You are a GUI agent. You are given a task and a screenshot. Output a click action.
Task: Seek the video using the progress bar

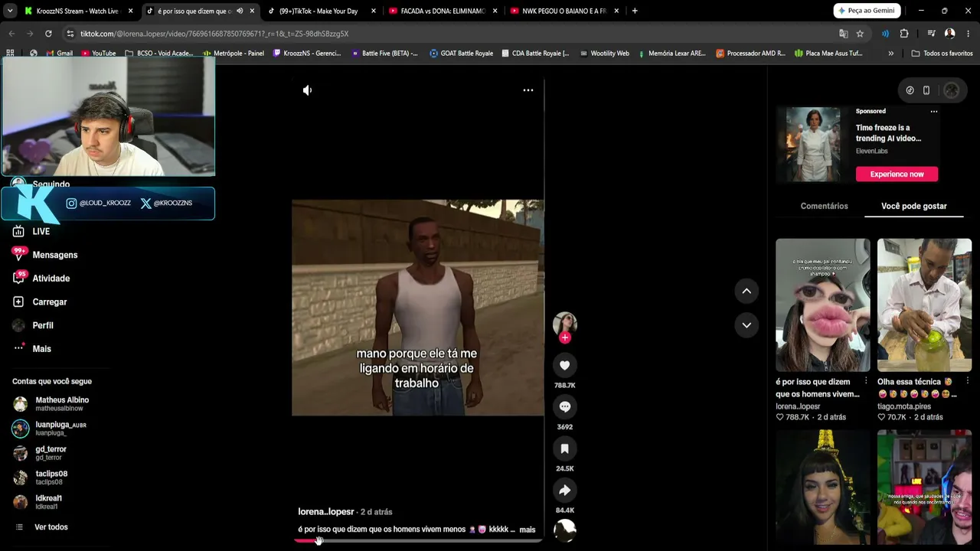click(x=418, y=541)
